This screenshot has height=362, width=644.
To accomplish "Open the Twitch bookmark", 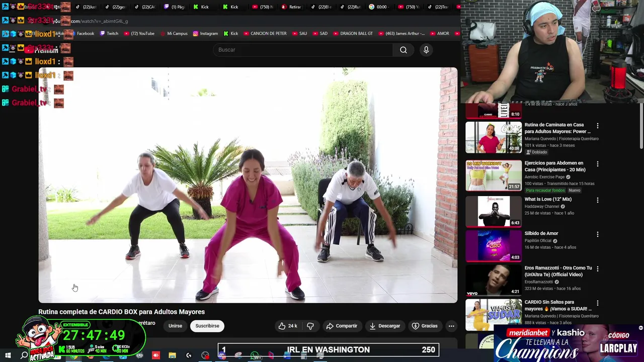I will tap(109, 34).
